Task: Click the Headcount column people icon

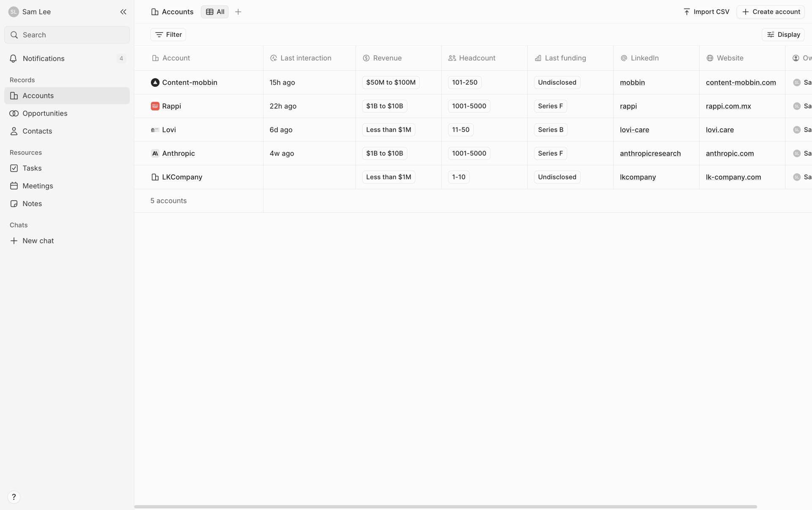Action: [452, 58]
